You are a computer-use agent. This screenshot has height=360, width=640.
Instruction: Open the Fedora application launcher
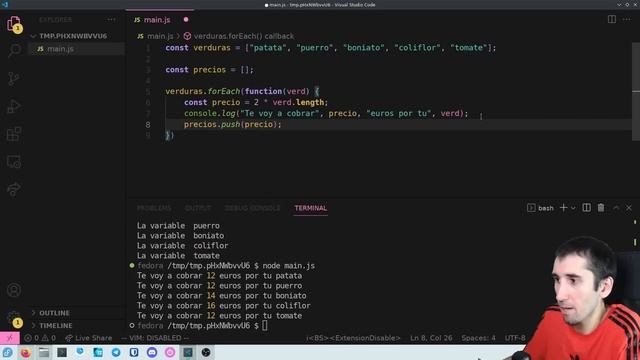(7, 352)
